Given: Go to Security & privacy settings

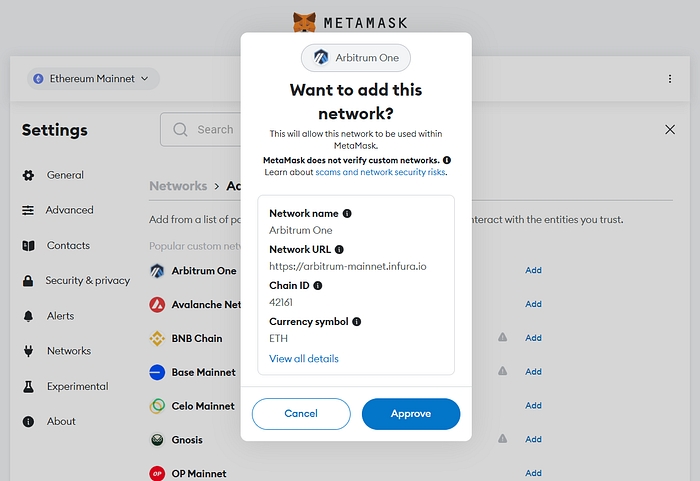Looking at the screenshot, I should pos(87,281).
